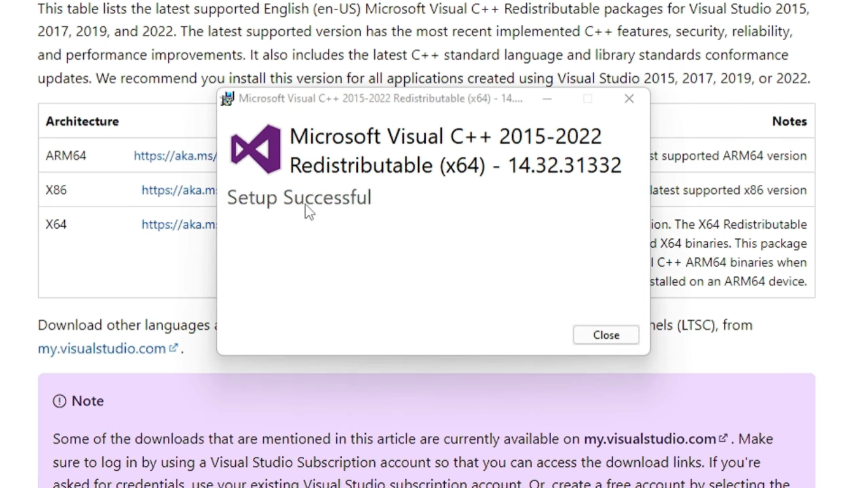Screen dimensions: 868x488
Task: Click the Setup Successful message
Action: pyautogui.click(x=299, y=198)
